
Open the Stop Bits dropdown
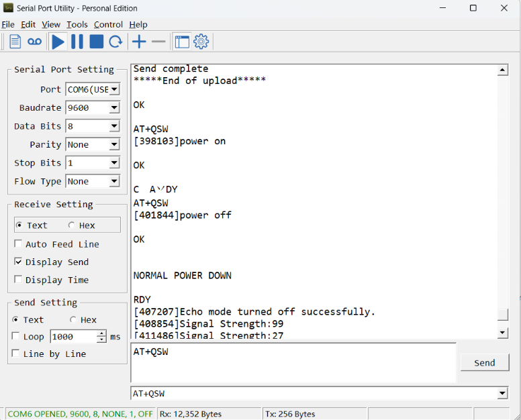[x=114, y=162]
